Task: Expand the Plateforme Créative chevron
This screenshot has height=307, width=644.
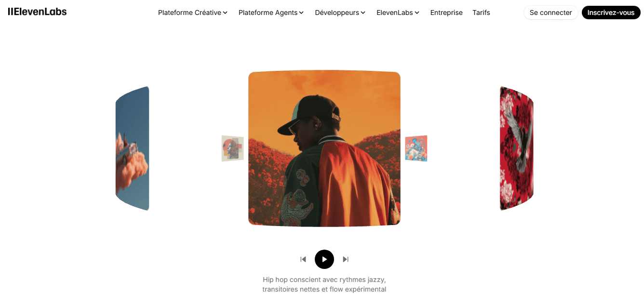Action: click(x=225, y=13)
